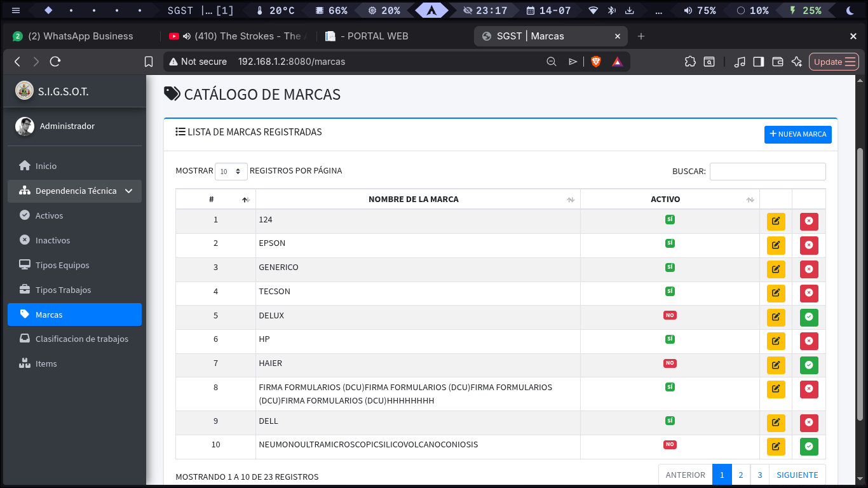The height and width of the screenshot is (488, 868).
Task: Open a new browser tab
Action: click(x=641, y=36)
